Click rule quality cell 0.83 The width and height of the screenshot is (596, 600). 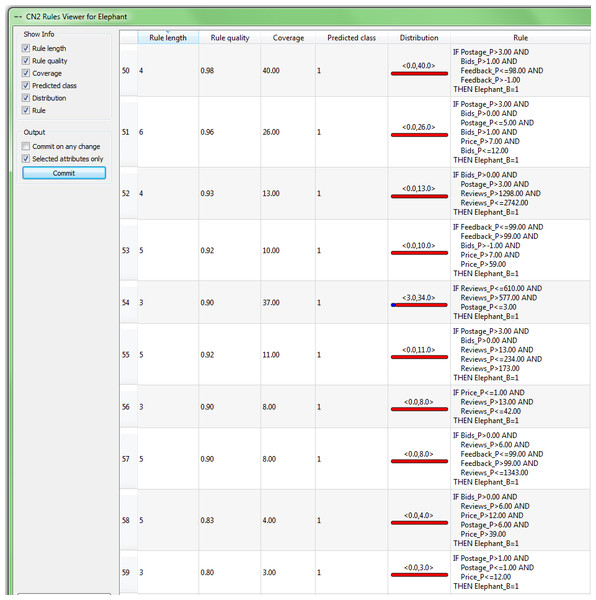[230, 520]
